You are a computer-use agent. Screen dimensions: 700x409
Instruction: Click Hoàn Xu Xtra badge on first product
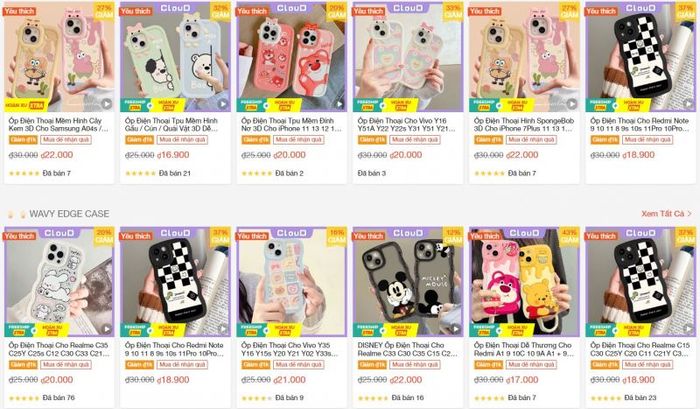(x=25, y=105)
